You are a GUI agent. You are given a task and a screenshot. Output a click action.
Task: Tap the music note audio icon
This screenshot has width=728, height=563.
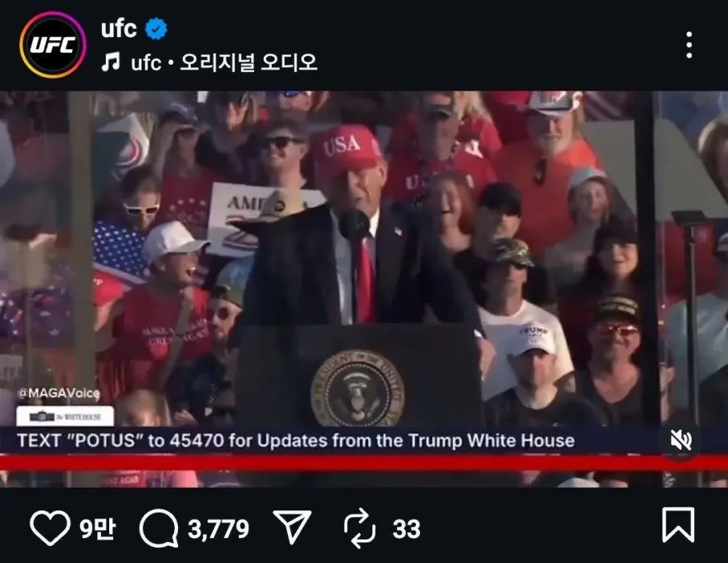(111, 61)
